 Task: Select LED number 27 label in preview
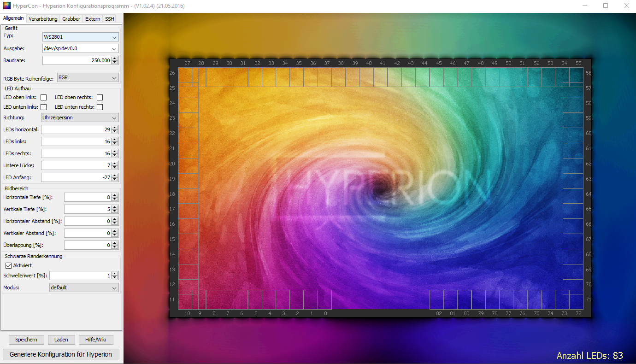[187, 63]
